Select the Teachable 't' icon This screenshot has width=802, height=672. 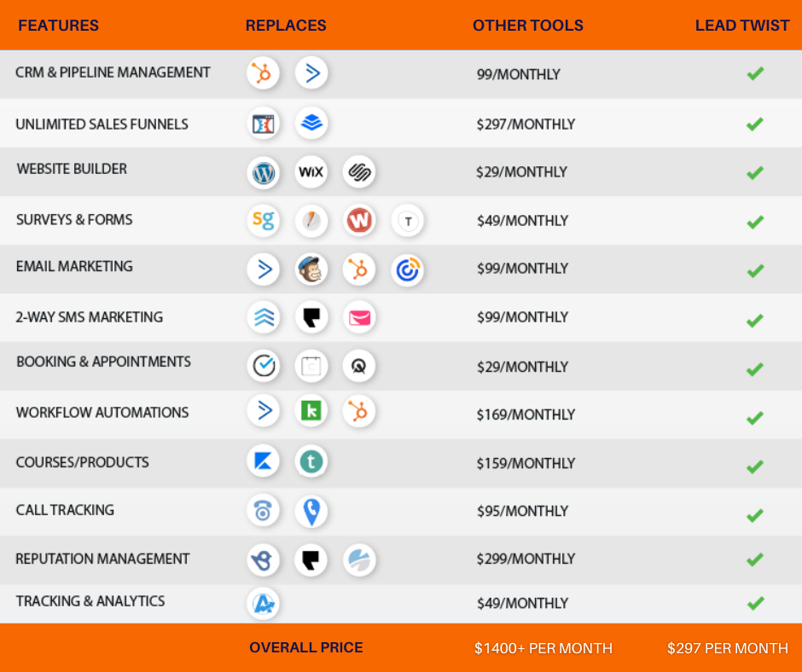pyautogui.click(x=311, y=462)
